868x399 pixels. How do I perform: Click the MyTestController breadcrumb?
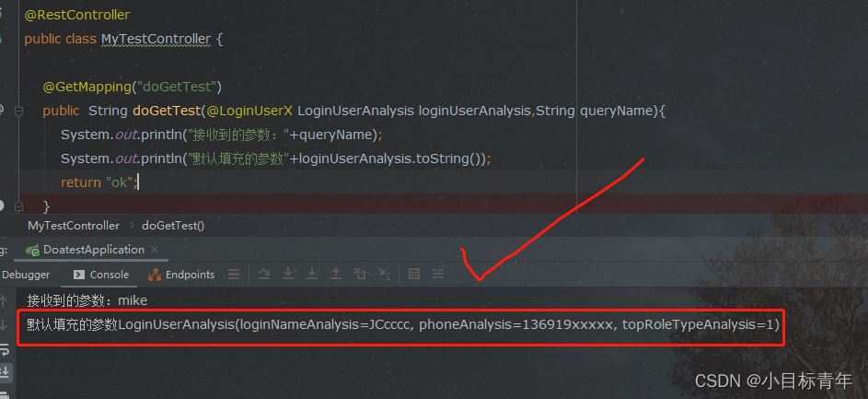(74, 226)
